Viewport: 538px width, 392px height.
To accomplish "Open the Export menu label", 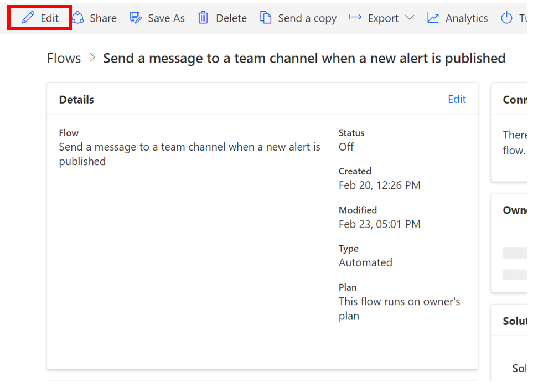I will coord(383,18).
